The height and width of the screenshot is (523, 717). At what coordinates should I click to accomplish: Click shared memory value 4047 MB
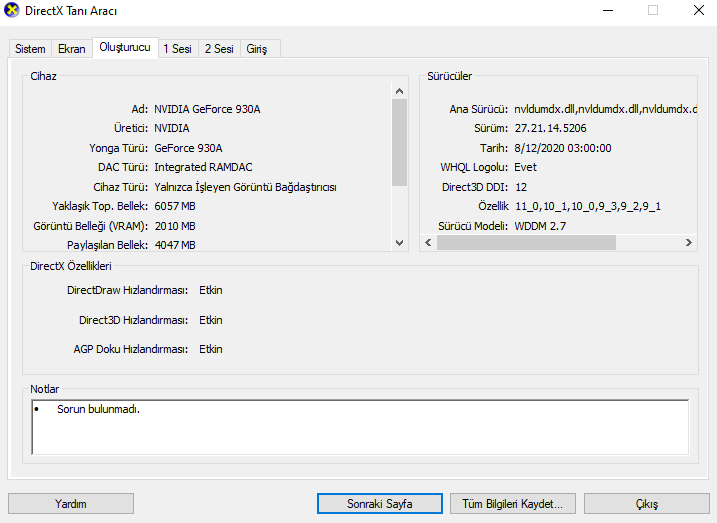tap(175, 245)
